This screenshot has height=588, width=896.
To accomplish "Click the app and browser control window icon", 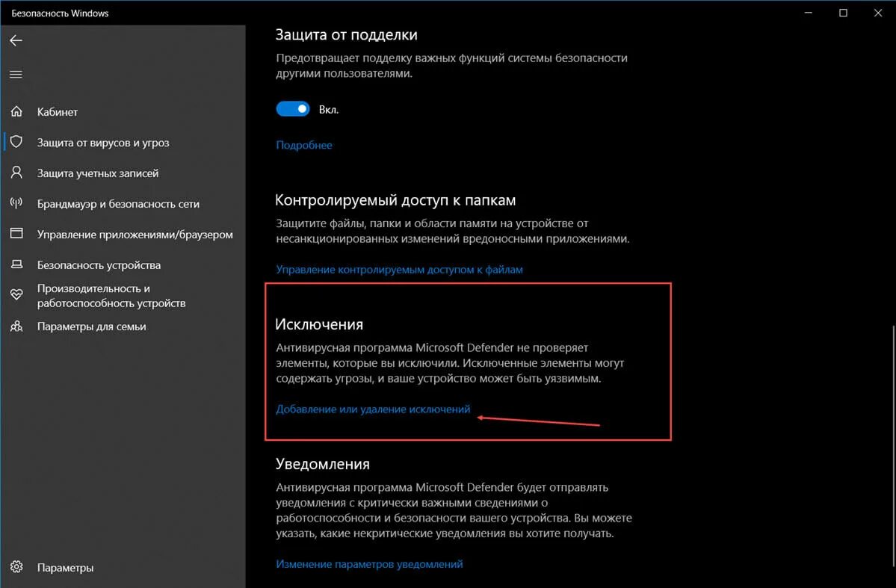I will [x=16, y=233].
